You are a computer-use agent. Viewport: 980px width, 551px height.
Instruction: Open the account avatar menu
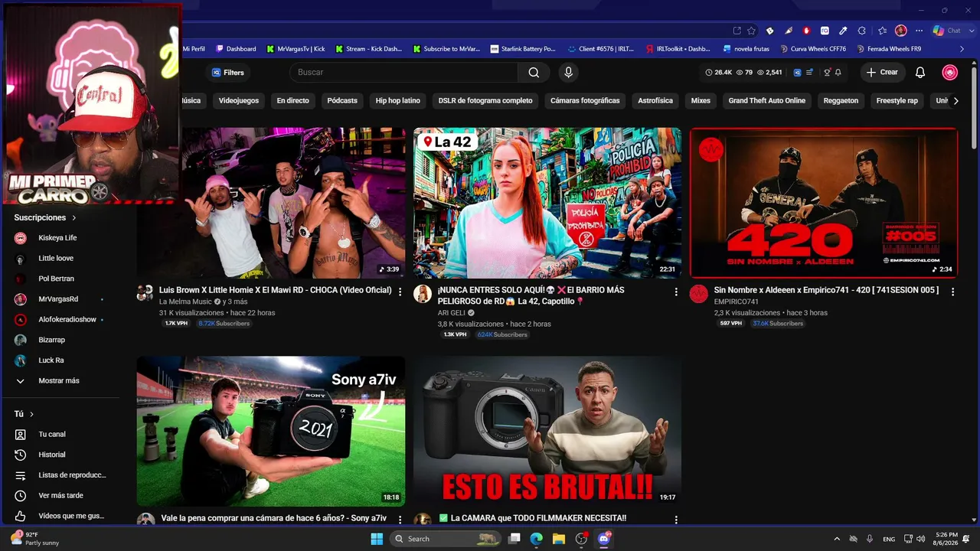coord(950,73)
